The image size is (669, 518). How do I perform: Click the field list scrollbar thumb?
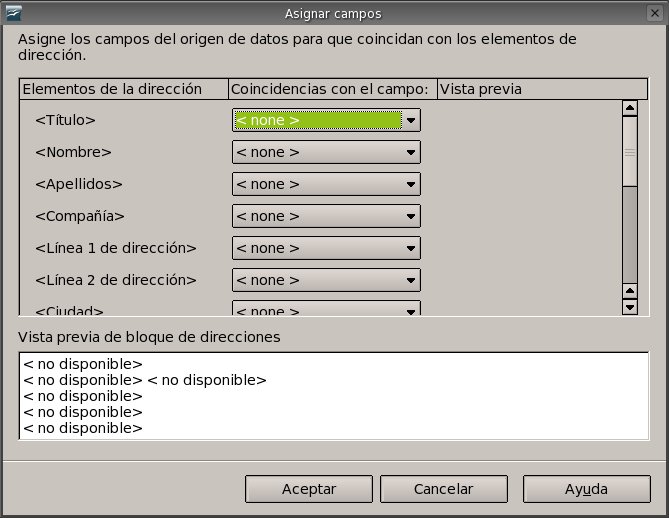click(630, 151)
